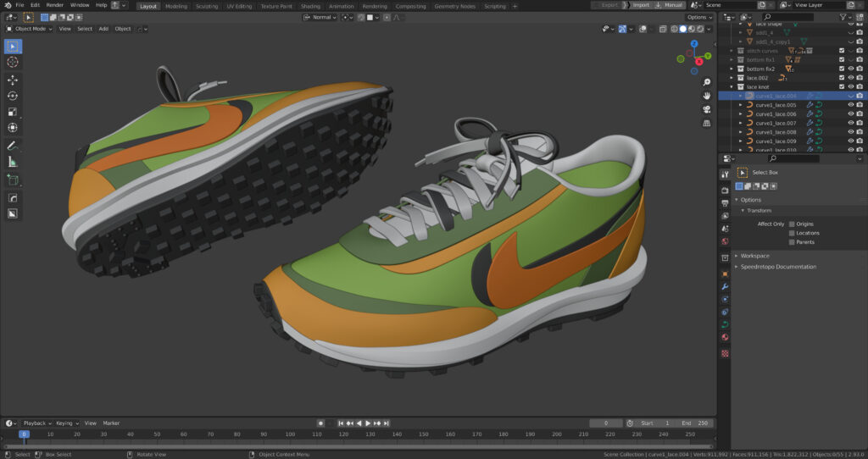Open the Object properties tab
The width and height of the screenshot is (868, 459).
725,274
